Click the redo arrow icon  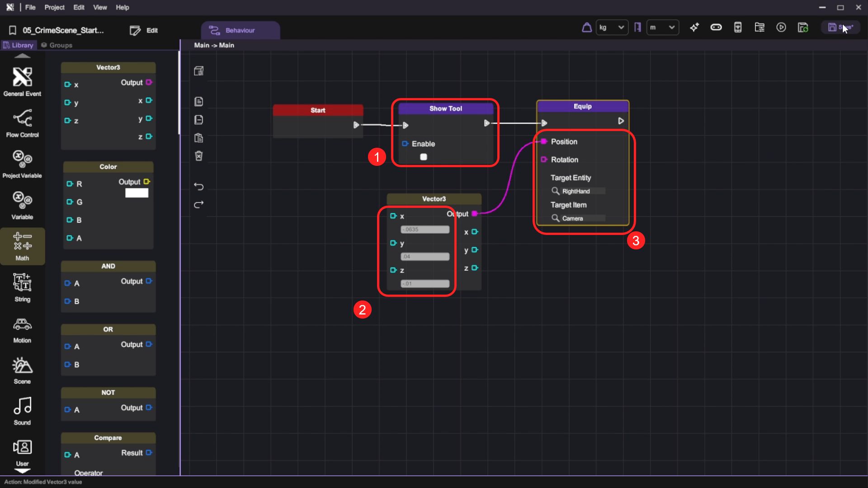(x=199, y=205)
